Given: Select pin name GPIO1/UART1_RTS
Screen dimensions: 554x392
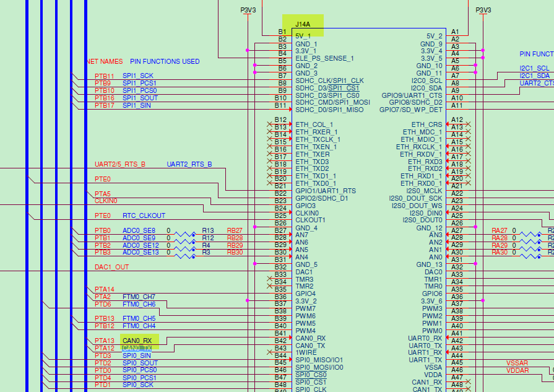Looking at the screenshot, I should click(x=326, y=191).
